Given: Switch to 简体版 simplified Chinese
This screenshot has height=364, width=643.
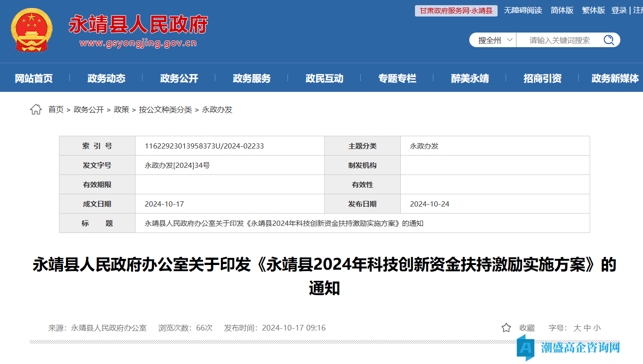Looking at the screenshot, I should coord(562,10).
